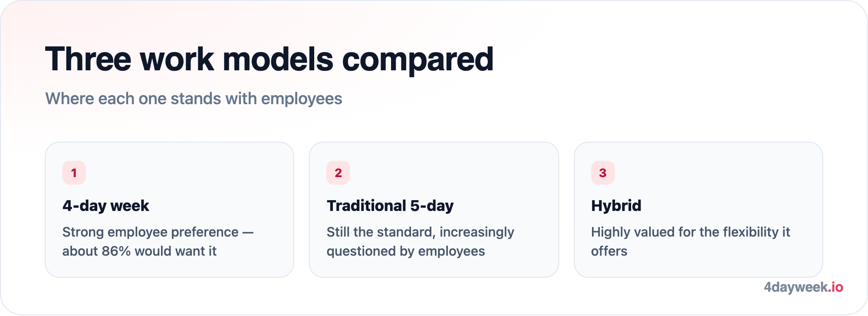Select the Traditional 5-day card heading

tap(390, 206)
